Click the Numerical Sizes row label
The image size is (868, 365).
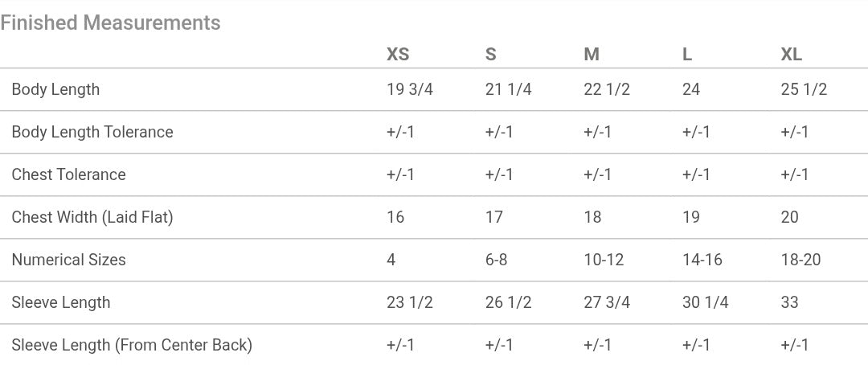[68, 260]
